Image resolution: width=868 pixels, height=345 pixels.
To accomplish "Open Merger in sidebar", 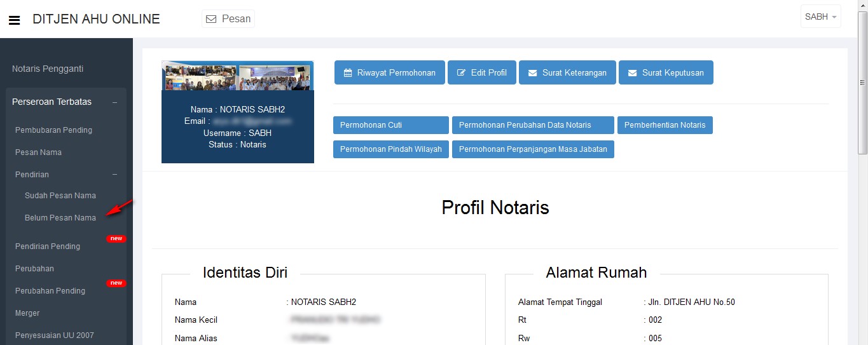I will 27,313.
